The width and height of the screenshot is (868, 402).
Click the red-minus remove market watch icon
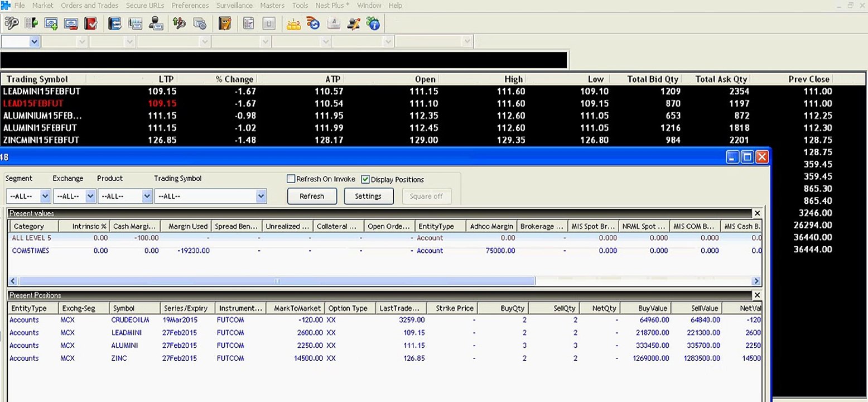[71, 23]
